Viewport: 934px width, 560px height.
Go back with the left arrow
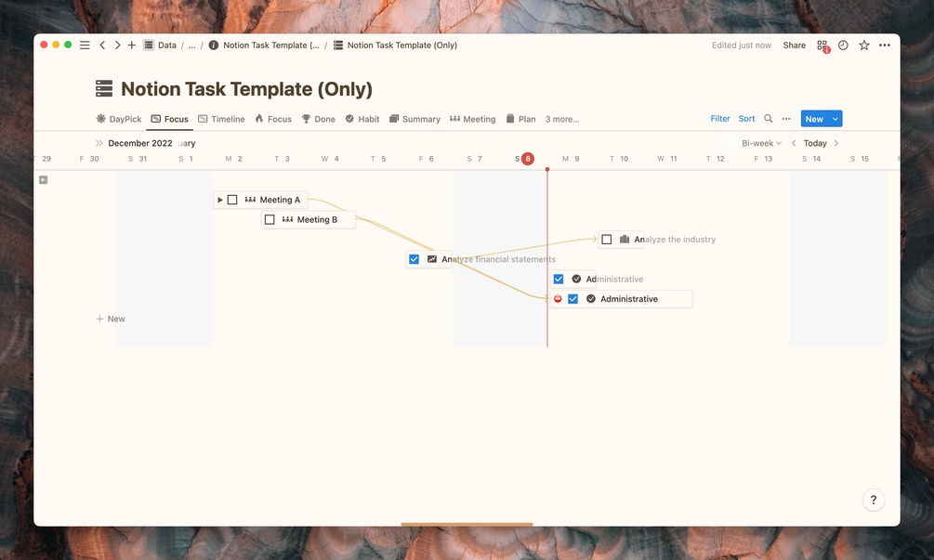102,46
